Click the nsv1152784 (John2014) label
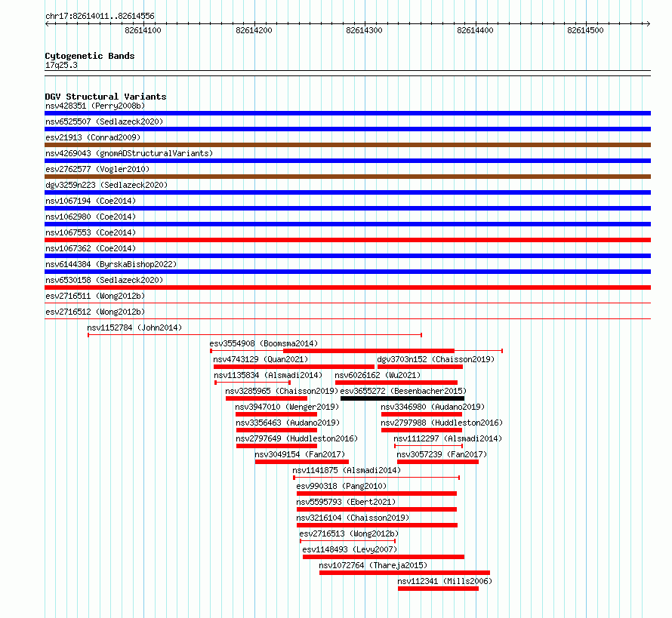The height and width of the screenshot is (618, 672). coord(134,327)
